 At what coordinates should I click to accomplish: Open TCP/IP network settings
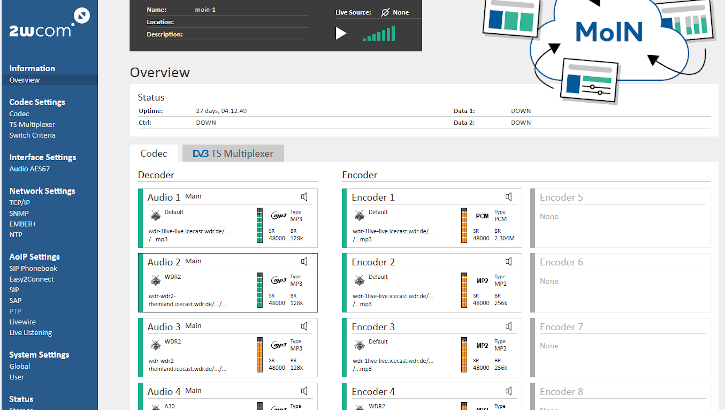point(19,202)
